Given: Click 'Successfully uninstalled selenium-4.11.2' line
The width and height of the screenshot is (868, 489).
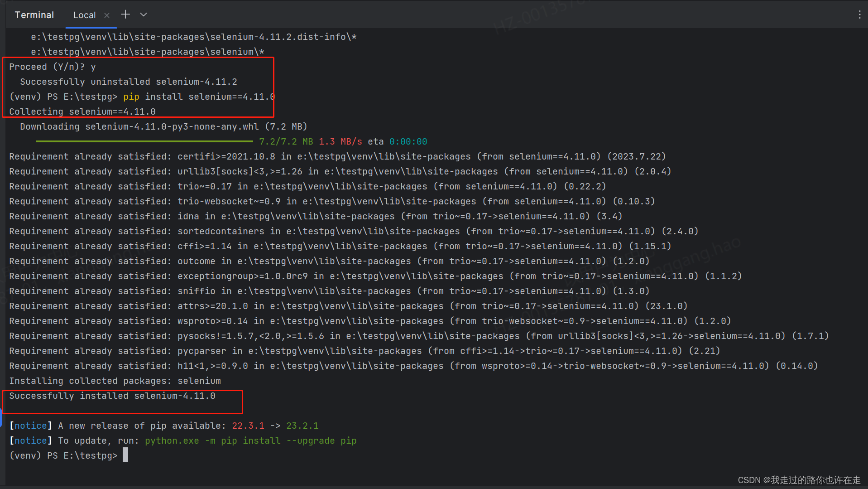Looking at the screenshot, I should [129, 82].
